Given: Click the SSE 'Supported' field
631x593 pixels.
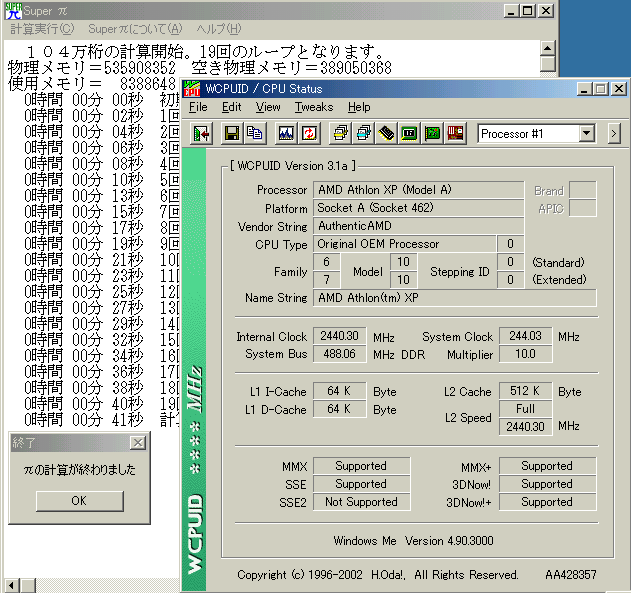Looking at the screenshot, I should tap(361, 484).
